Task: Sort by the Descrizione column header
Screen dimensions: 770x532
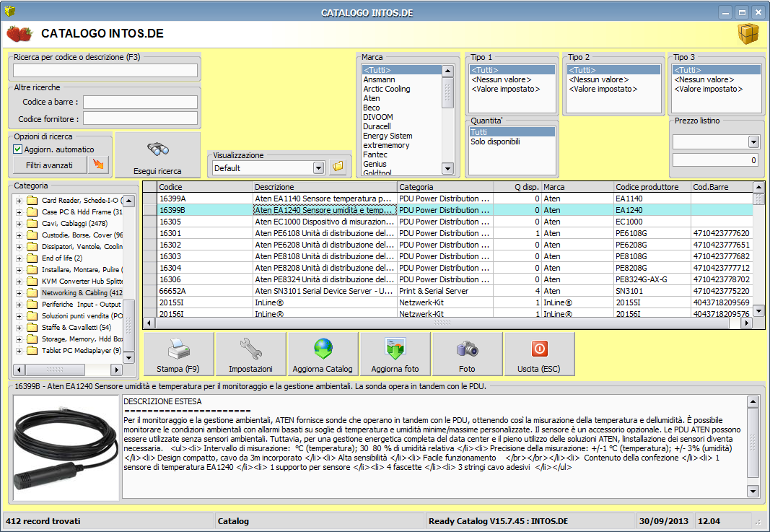Action: [325, 187]
